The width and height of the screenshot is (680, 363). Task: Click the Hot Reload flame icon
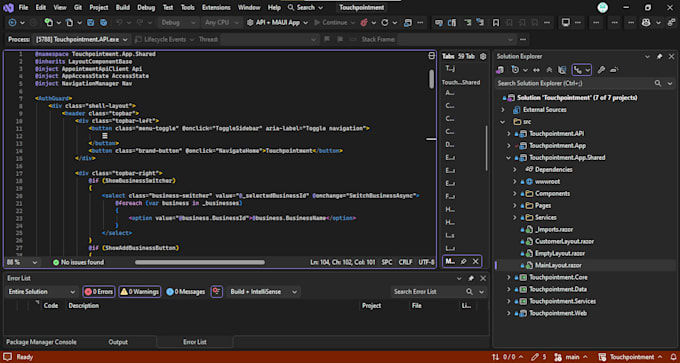coord(364,23)
